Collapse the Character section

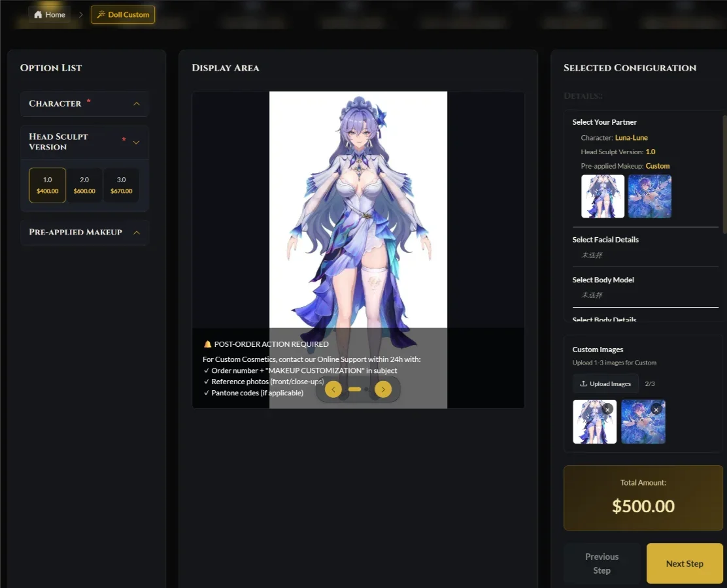pos(137,103)
